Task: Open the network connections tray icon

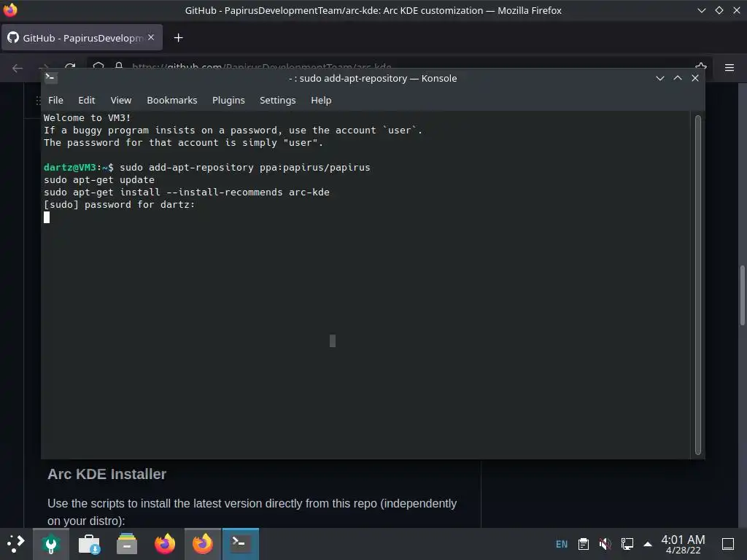Action: pyautogui.click(x=627, y=544)
